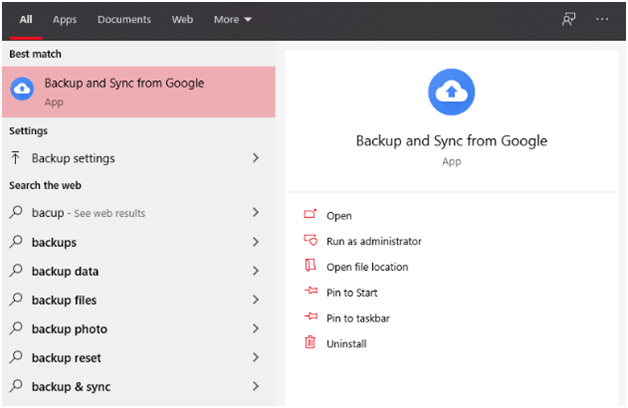Image resolution: width=628 pixels, height=408 pixels.
Task: Open the Backup and Sync app
Action: 339,216
